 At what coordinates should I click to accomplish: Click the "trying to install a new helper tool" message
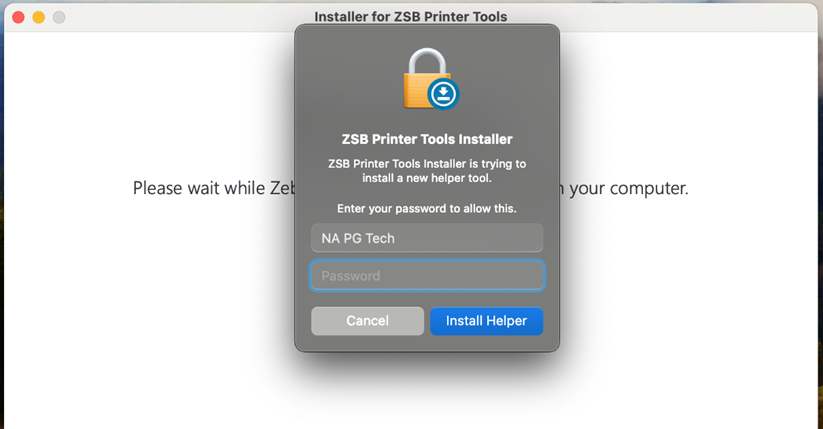point(427,171)
